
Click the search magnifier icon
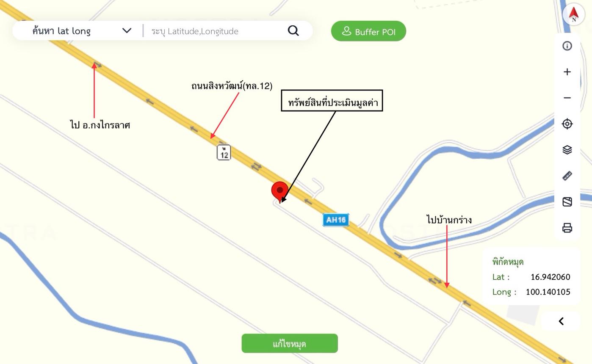[293, 30]
